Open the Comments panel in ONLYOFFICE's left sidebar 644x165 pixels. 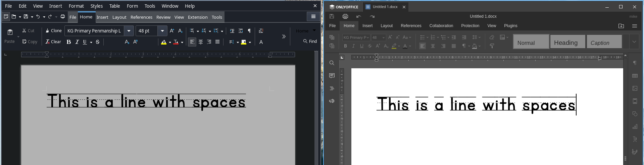332,76
